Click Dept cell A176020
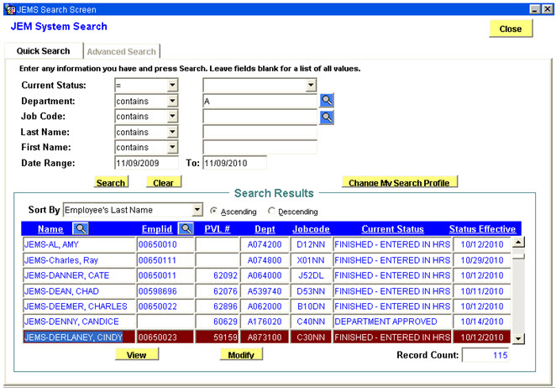 pos(265,321)
